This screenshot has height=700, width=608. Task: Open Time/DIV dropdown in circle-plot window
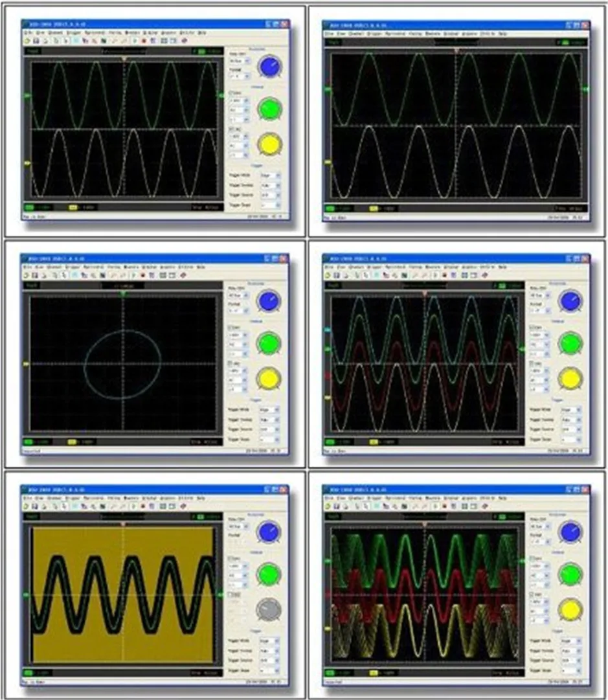point(238,295)
